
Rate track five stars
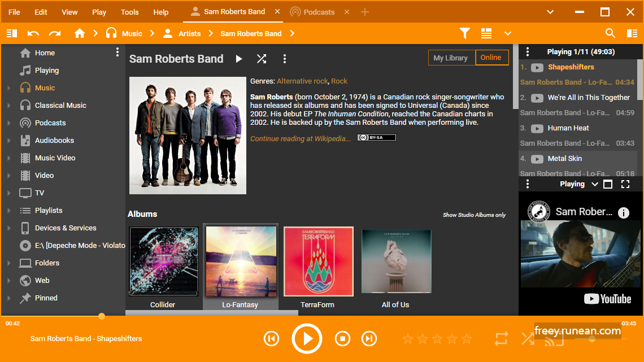pyautogui.click(x=467, y=339)
